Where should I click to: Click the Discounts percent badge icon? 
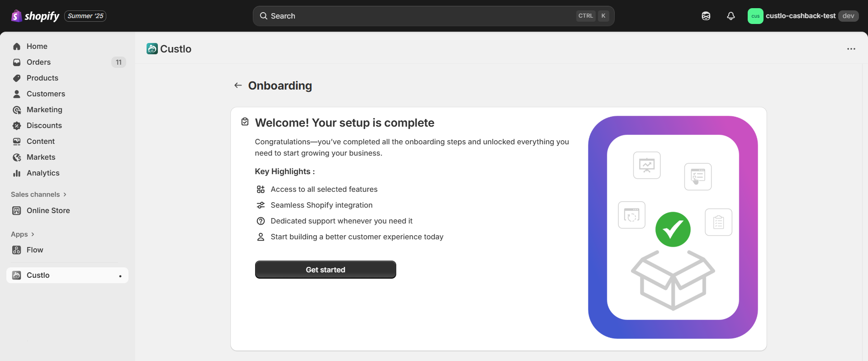(x=17, y=125)
